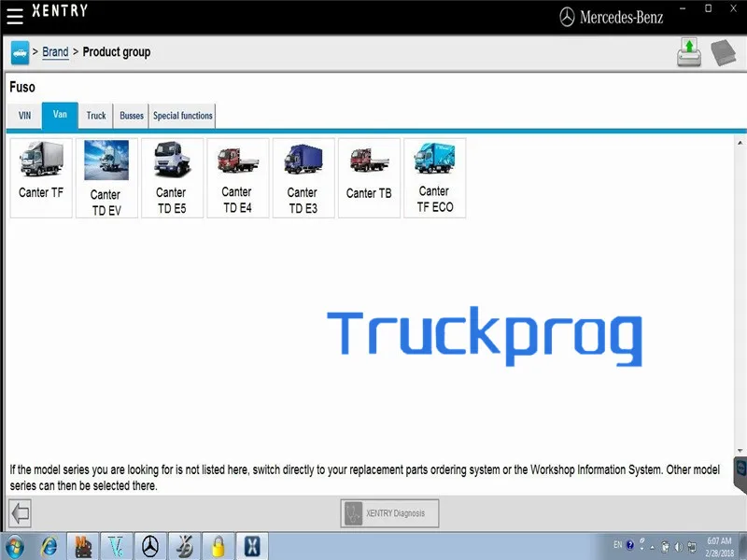The image size is (747, 560).
Task: Open the network tray icon
Action: point(692,547)
